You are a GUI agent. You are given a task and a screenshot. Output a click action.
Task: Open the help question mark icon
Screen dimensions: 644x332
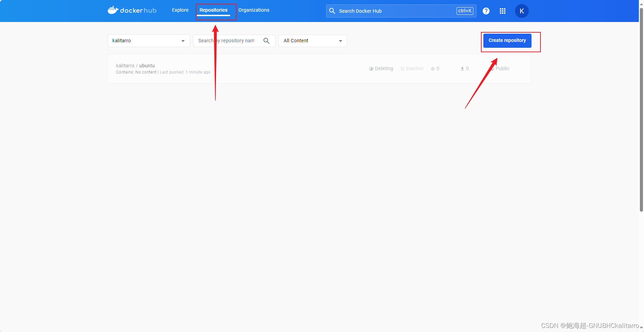coord(486,11)
